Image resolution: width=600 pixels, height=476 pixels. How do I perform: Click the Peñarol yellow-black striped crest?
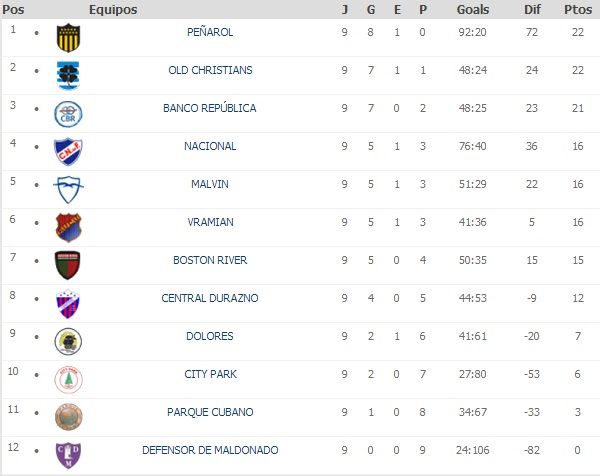point(68,37)
